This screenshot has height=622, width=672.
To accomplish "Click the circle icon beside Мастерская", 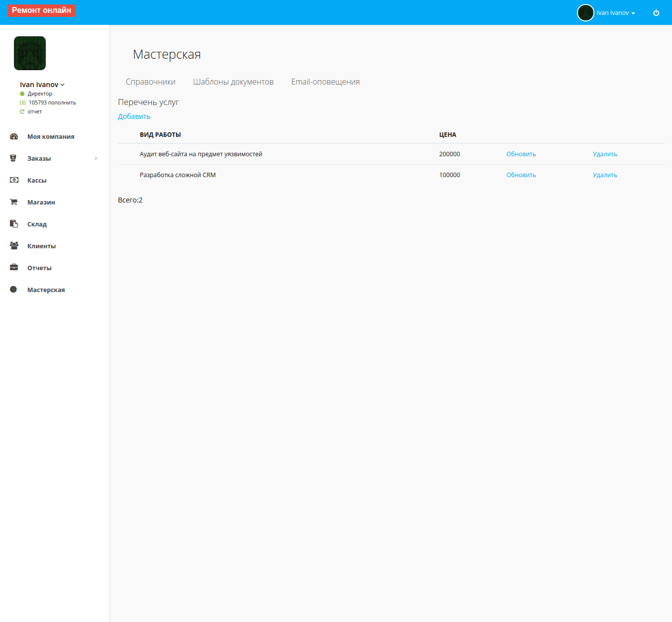I will tap(13, 290).
